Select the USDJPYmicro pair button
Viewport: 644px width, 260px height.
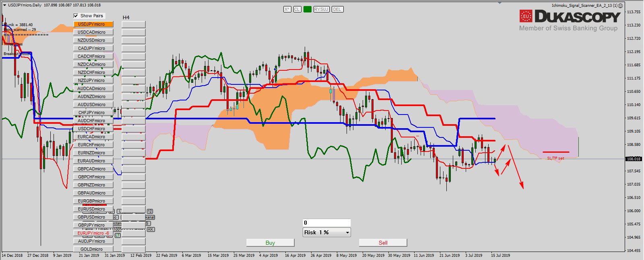point(93,24)
